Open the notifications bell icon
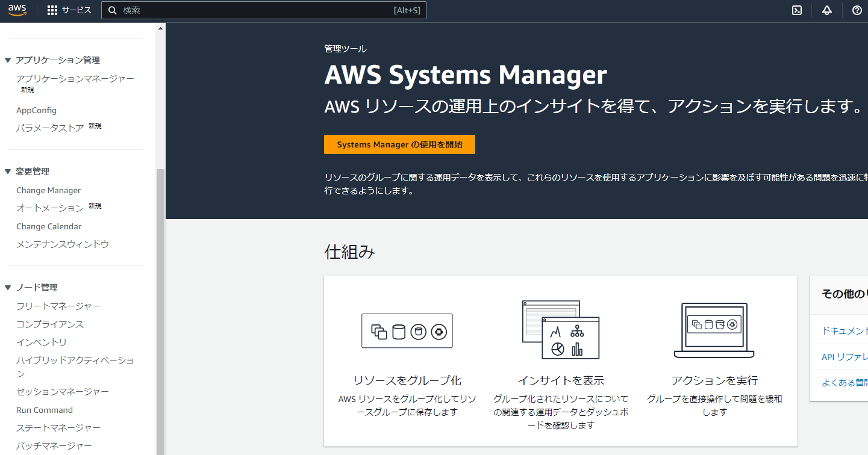868x455 pixels. coord(827,10)
